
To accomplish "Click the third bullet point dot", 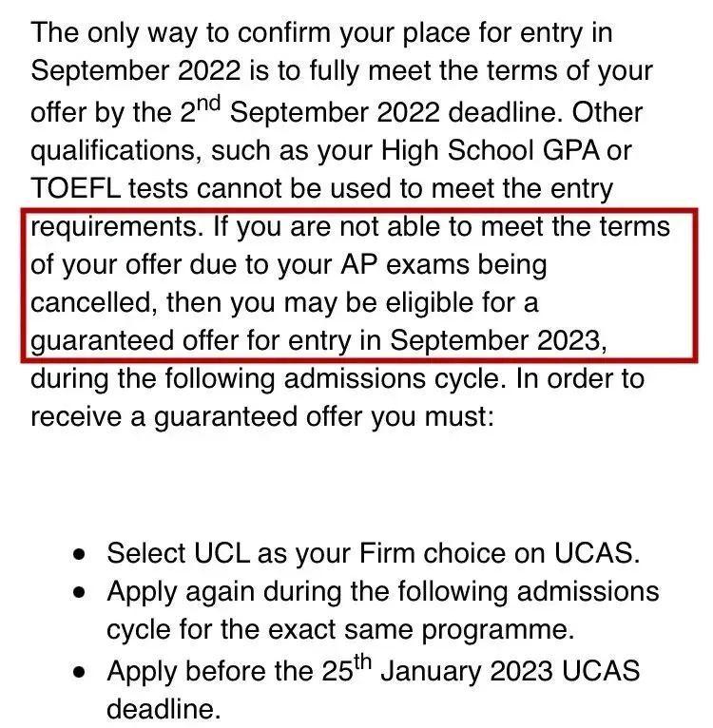I will 84,671.
